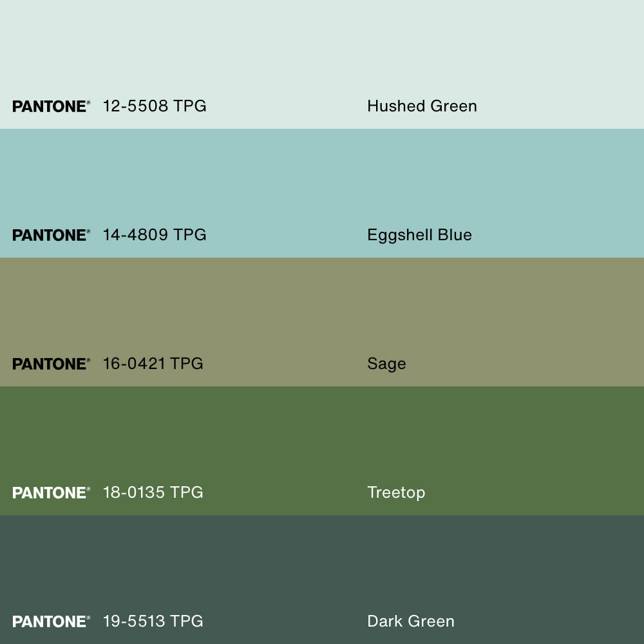644x644 pixels.
Task: Select the "Dark Green" name label
Action: [411, 621]
